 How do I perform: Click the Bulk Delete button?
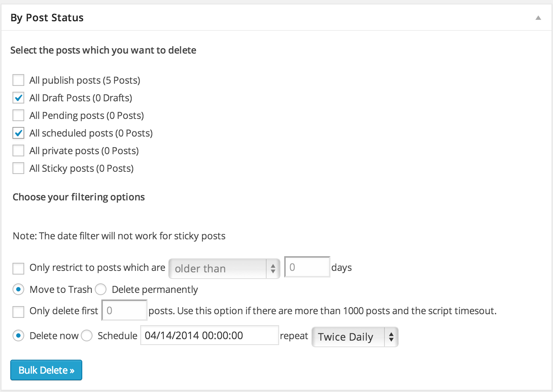(x=46, y=370)
